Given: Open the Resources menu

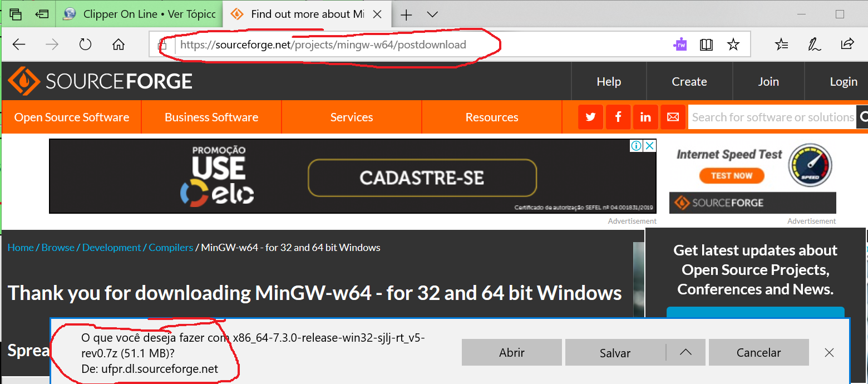Looking at the screenshot, I should pyautogui.click(x=492, y=117).
